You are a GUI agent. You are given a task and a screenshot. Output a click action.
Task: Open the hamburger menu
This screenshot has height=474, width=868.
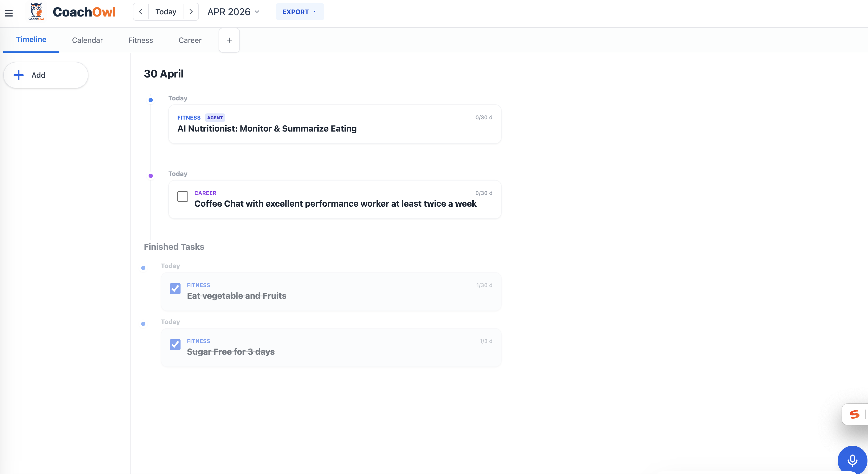[9, 13]
